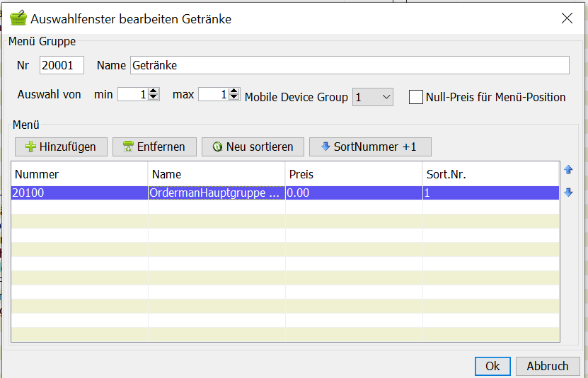
Task: Click the blue arrow SortNummer +1 icon
Action: click(x=325, y=147)
